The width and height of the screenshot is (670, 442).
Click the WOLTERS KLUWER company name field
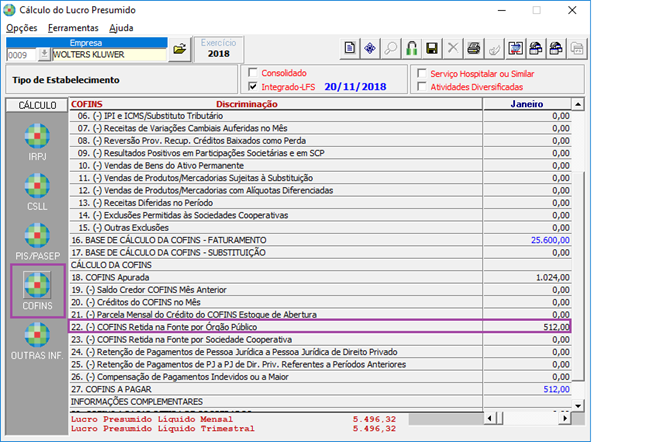point(109,55)
